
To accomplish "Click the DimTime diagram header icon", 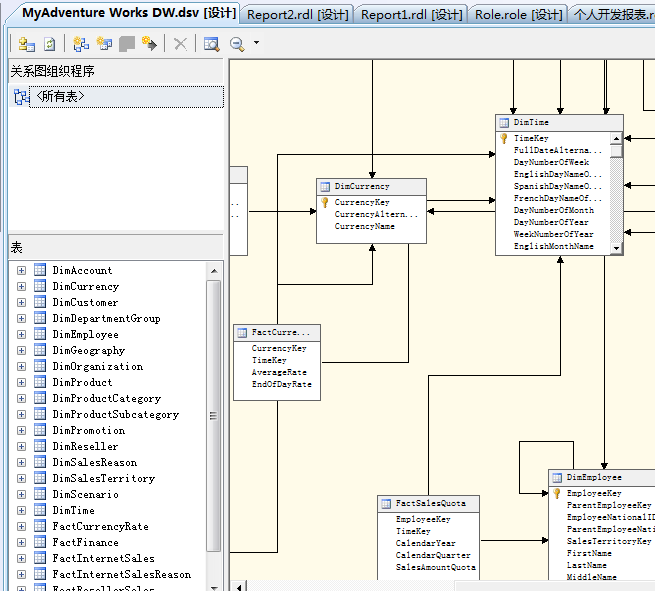I will (x=504, y=123).
